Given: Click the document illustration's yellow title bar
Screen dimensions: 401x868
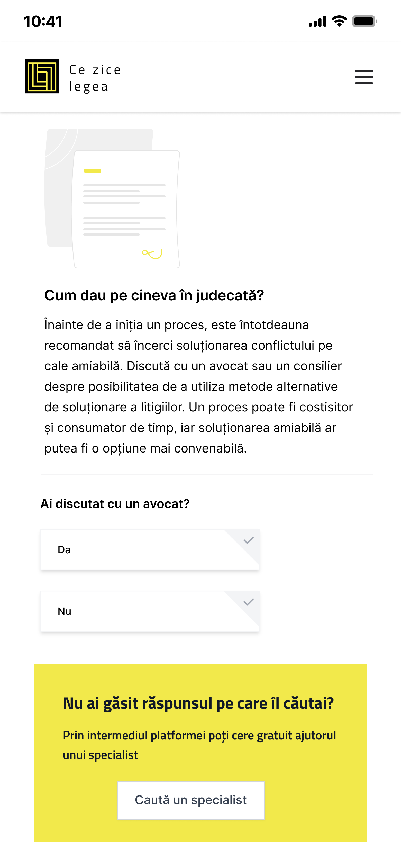Looking at the screenshot, I should (92, 171).
